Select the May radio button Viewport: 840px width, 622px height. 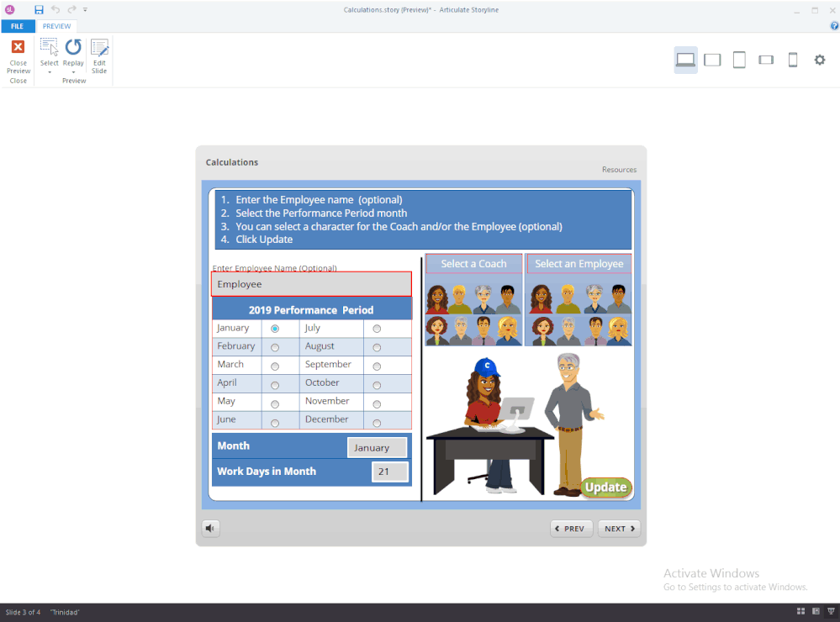(275, 404)
